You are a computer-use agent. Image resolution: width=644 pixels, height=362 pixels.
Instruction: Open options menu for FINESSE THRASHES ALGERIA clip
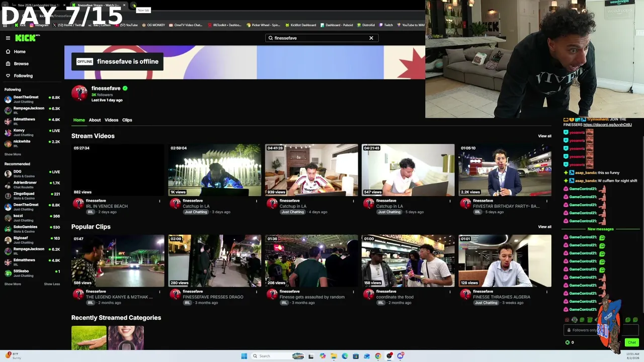click(547, 292)
